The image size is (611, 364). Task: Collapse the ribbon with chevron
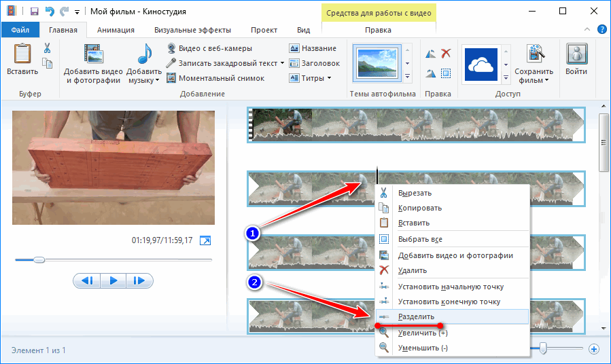[x=587, y=30]
